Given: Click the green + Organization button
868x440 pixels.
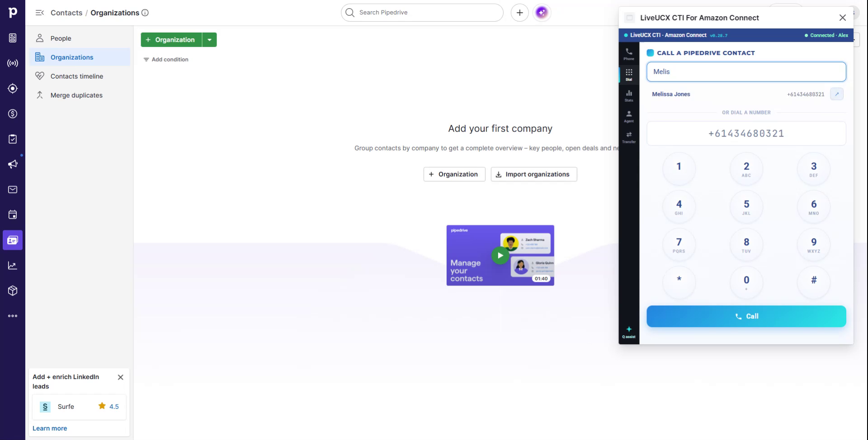Looking at the screenshot, I should tap(171, 40).
